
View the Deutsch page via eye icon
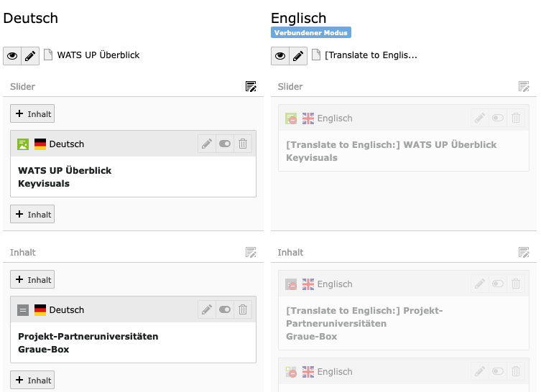tap(12, 56)
